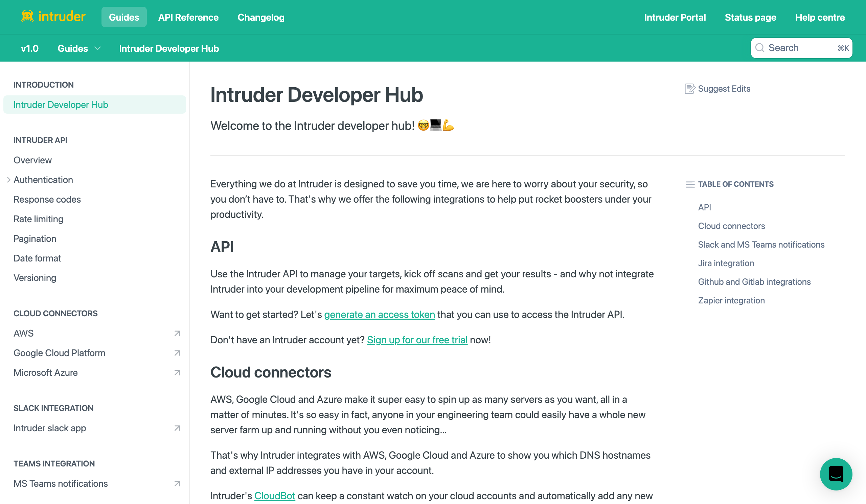Click the ⌘K shortcut hint in search
The width and height of the screenshot is (866, 504).
point(843,48)
